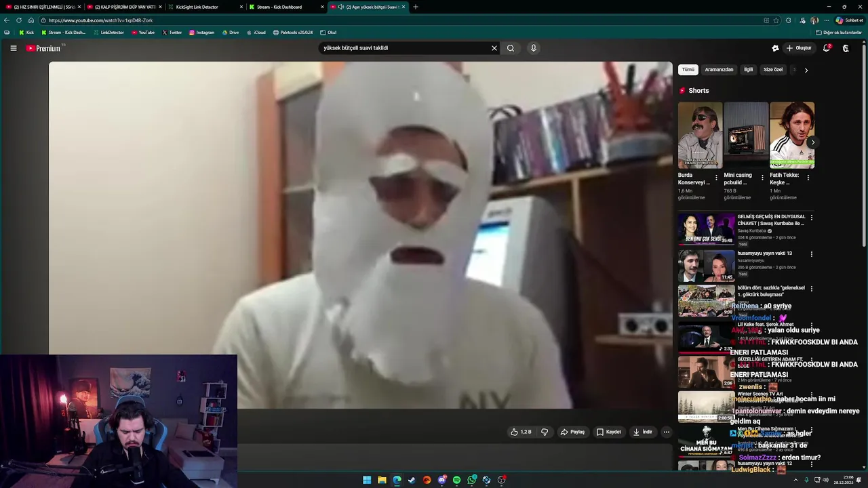Open Diğer sık kullanılanlar folder

[x=839, y=33]
